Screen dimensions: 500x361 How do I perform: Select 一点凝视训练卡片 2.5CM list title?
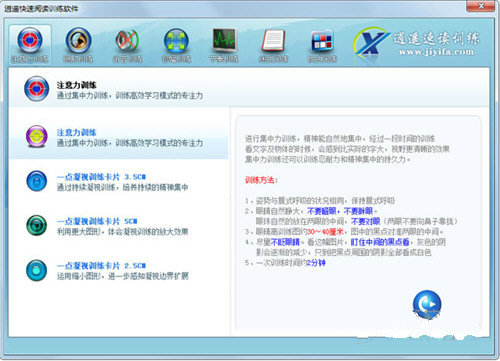(101, 266)
